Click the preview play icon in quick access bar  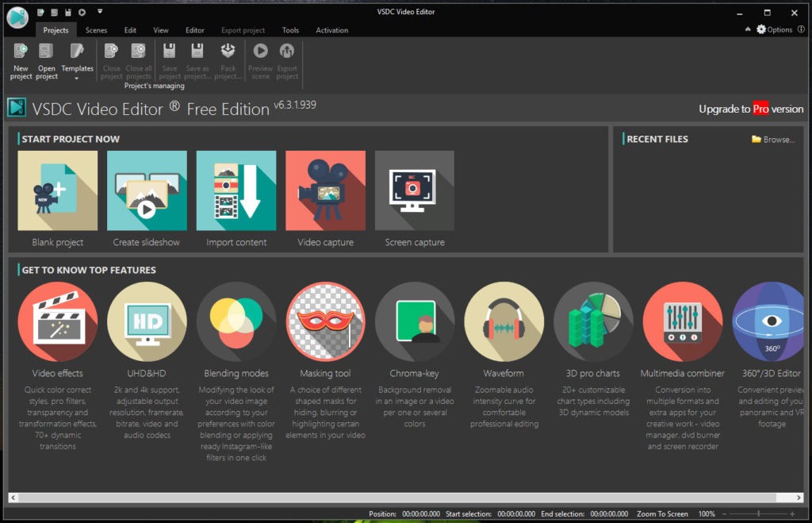82,12
